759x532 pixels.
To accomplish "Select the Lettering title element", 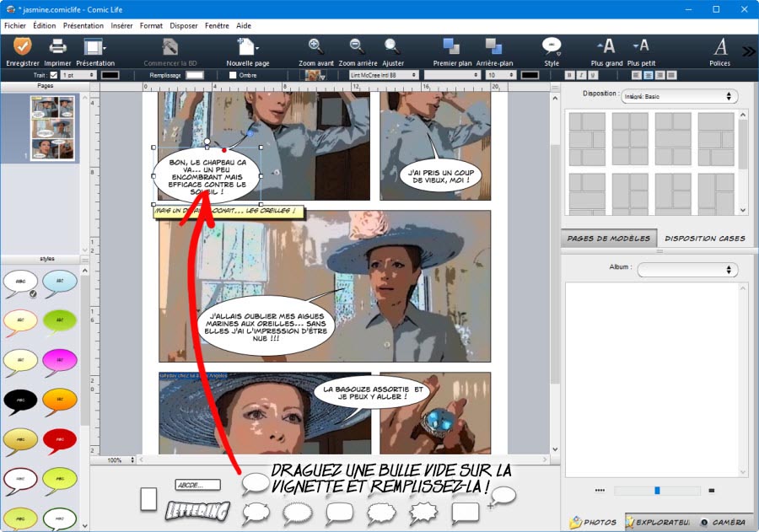I will (x=197, y=511).
